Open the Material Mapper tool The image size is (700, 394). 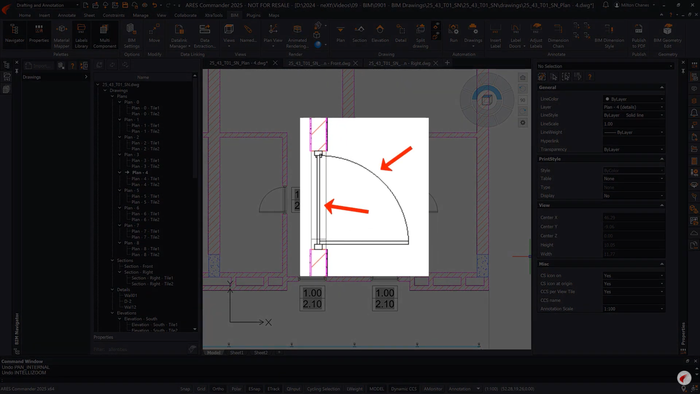click(61, 35)
